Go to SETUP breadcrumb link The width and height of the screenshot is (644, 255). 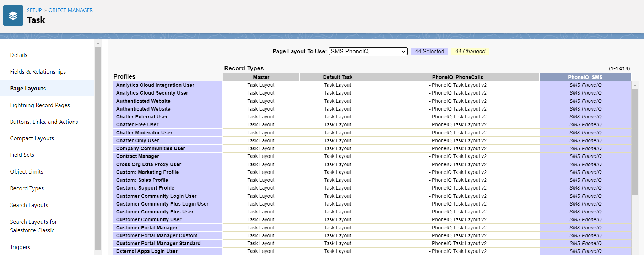(x=34, y=10)
